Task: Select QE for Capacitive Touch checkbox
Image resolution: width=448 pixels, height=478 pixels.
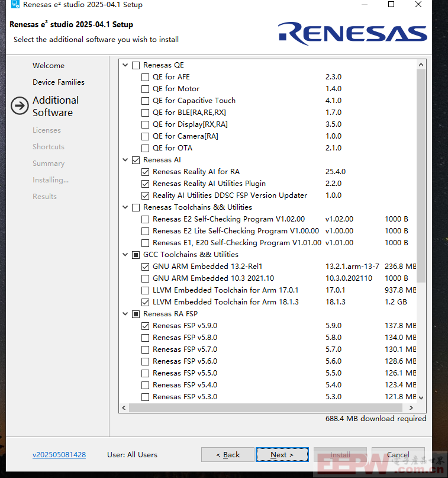Action: [145, 101]
